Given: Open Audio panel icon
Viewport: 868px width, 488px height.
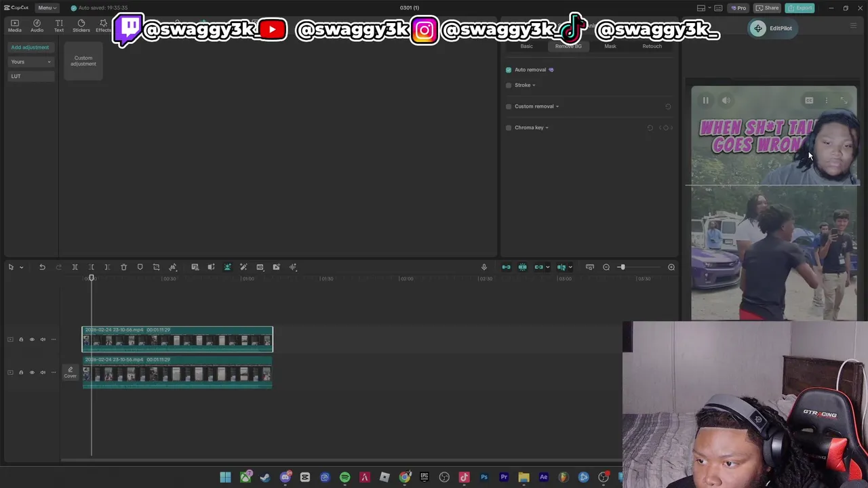Looking at the screenshot, I should pyautogui.click(x=37, y=26).
